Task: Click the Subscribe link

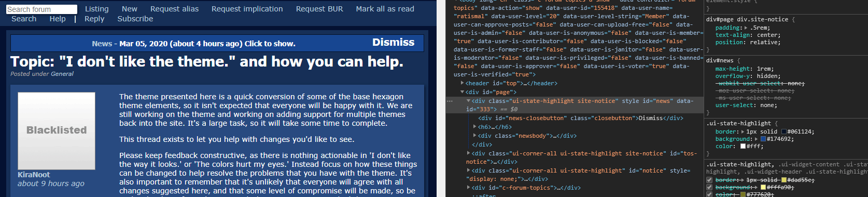Action: coord(135,19)
